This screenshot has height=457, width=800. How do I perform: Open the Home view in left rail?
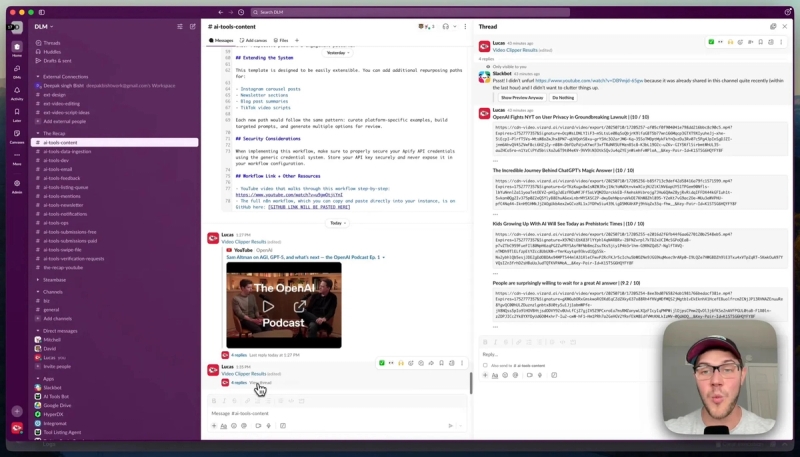click(x=17, y=49)
